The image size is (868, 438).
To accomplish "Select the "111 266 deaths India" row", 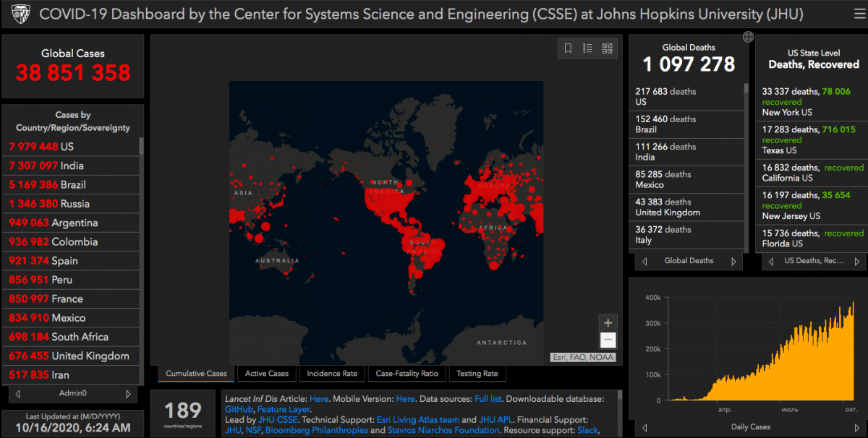I will 686,152.
